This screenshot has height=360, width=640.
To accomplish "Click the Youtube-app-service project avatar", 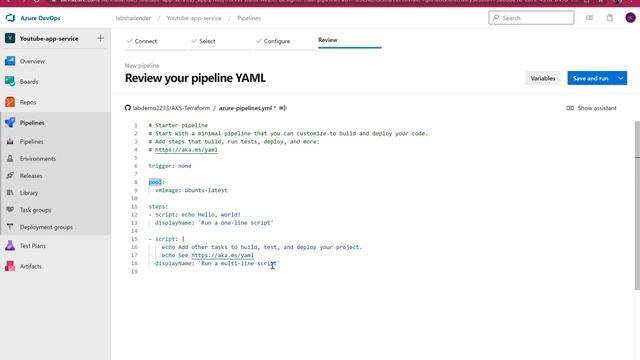I will [10, 38].
